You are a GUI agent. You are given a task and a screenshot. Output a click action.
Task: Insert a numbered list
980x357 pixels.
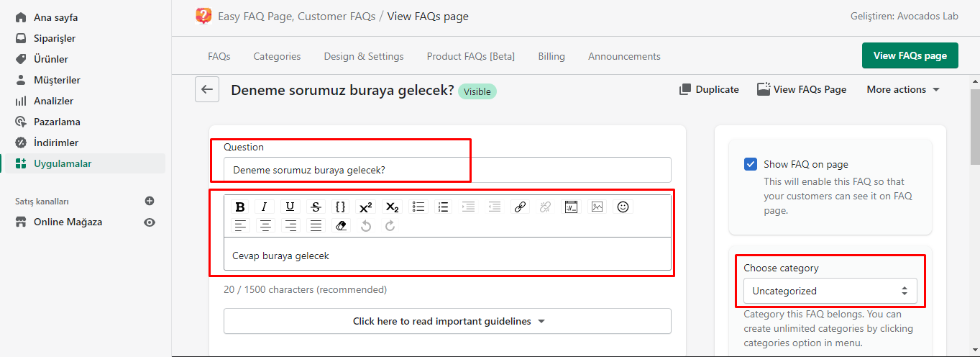(x=443, y=207)
